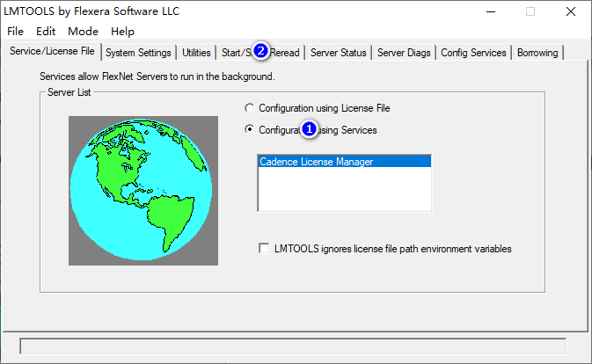Open the Help menu
The height and width of the screenshot is (364, 592).
tap(122, 32)
